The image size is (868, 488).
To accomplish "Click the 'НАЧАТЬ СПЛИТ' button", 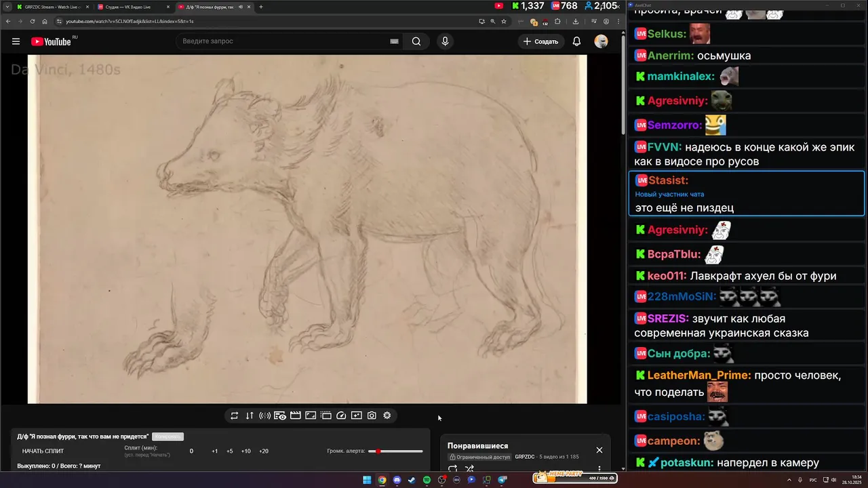I will [43, 451].
